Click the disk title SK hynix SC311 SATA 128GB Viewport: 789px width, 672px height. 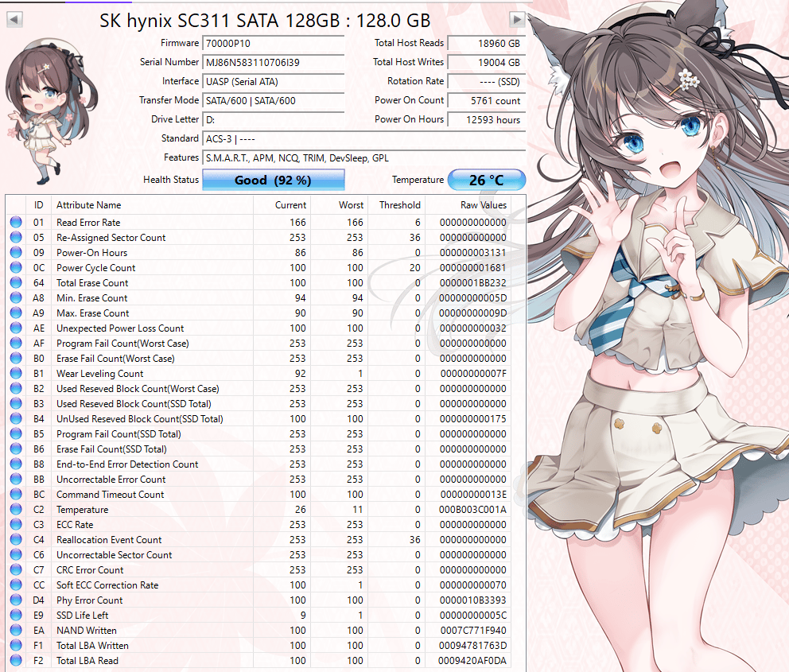pos(265,21)
